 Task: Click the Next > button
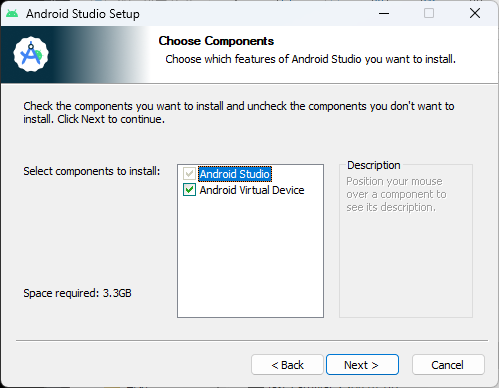[362, 365]
